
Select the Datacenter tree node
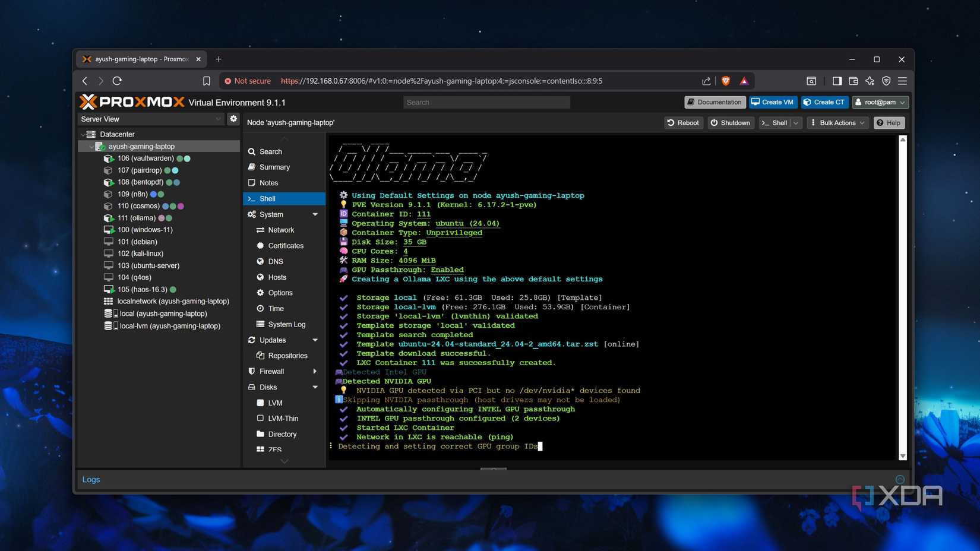[117, 134]
